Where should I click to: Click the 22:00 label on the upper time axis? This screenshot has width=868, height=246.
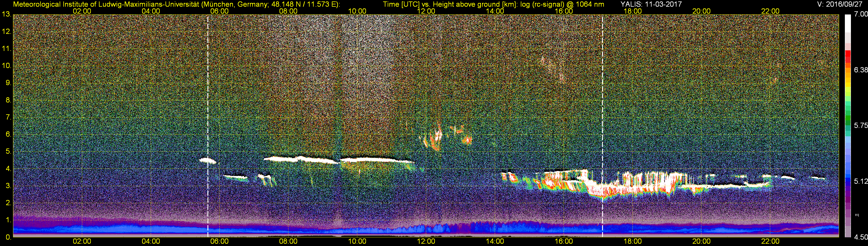click(770, 11)
